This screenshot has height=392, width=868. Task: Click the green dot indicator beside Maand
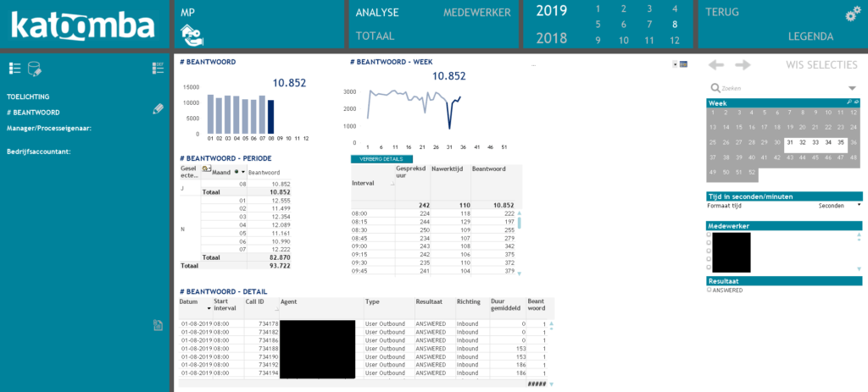point(236,172)
